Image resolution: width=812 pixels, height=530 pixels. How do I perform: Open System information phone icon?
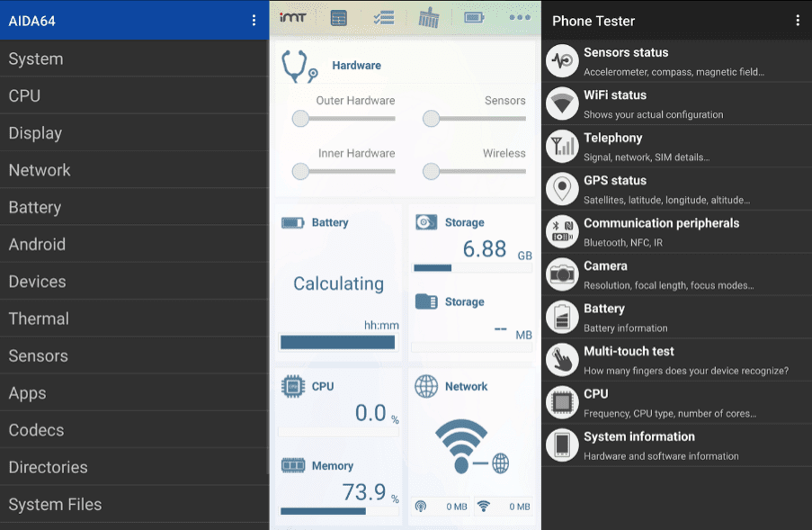click(x=562, y=445)
